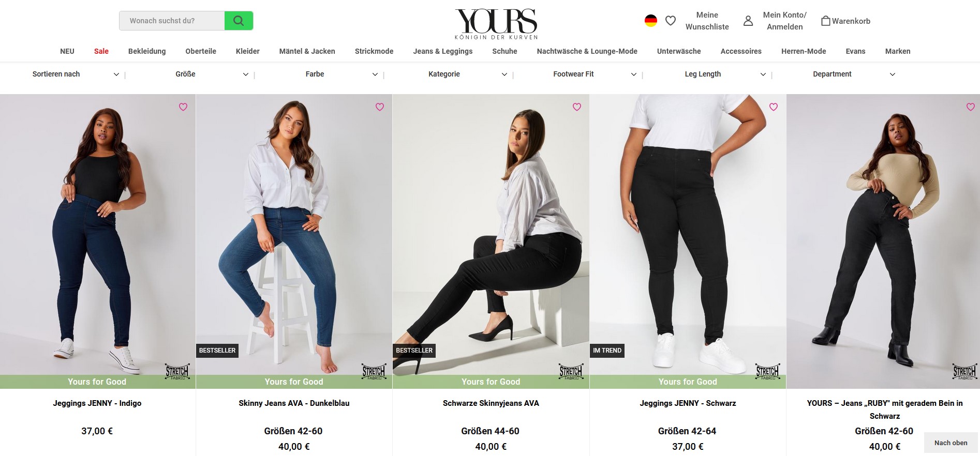Click the account person icon
Image resolution: width=980 pixels, height=456 pixels.
(748, 21)
